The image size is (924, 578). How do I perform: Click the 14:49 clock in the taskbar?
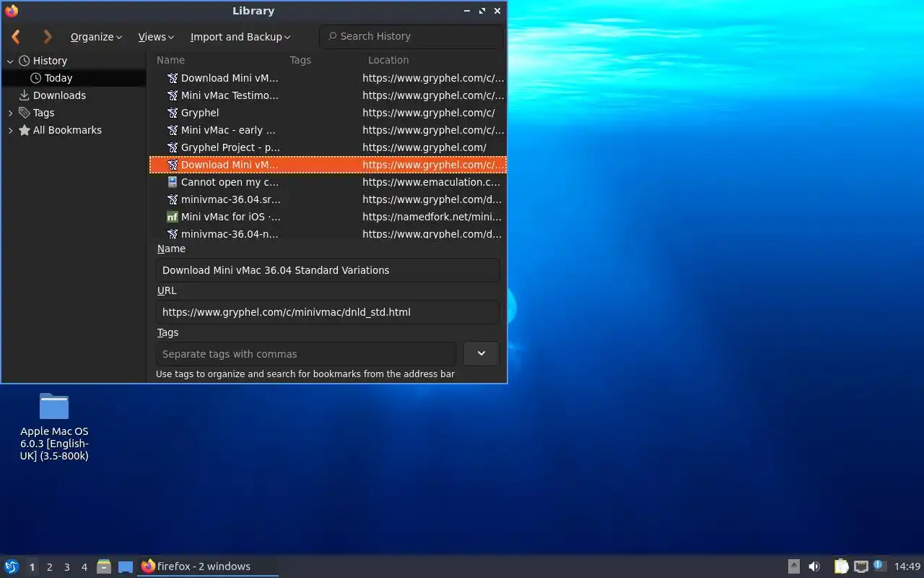[x=907, y=566]
